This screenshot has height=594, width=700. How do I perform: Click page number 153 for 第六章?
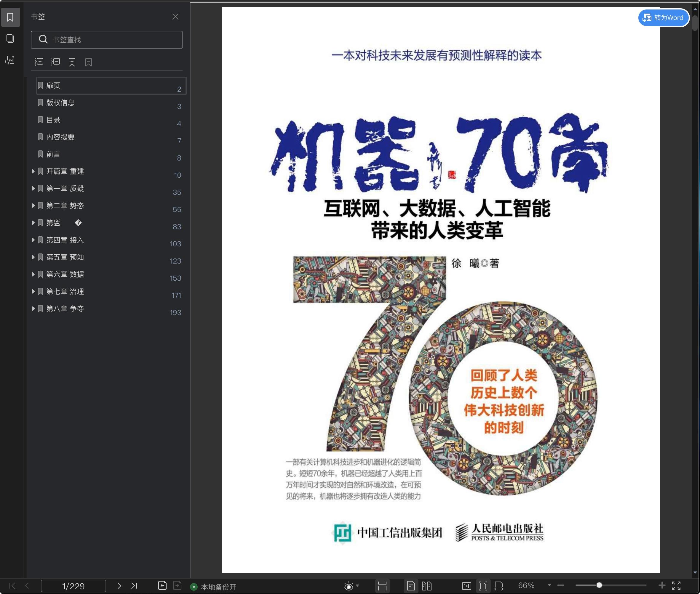(x=175, y=278)
